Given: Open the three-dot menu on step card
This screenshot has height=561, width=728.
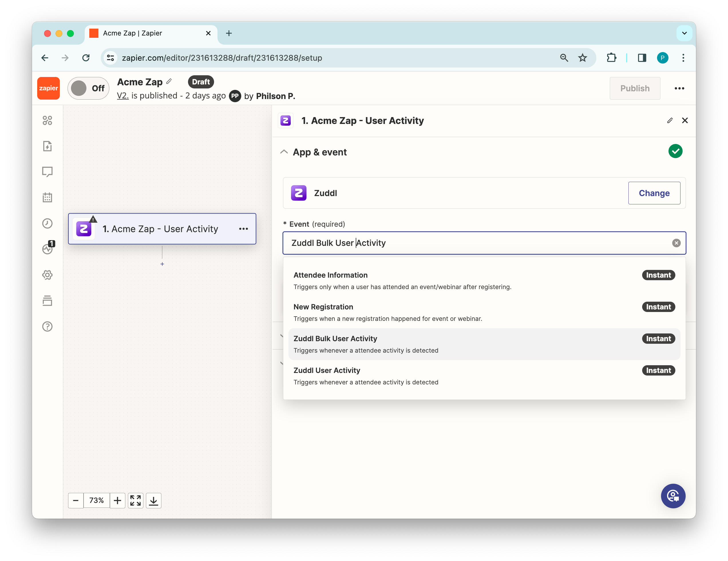Looking at the screenshot, I should pos(243,229).
